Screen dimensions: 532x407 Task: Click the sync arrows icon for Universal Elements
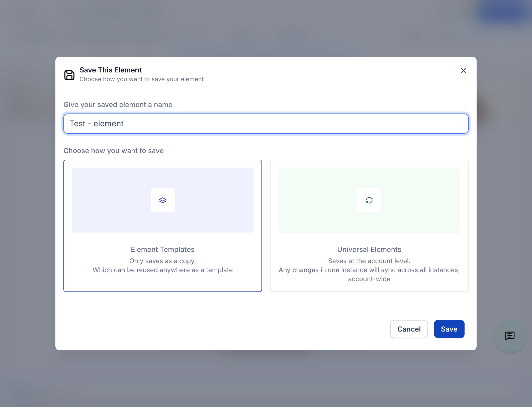pos(369,200)
